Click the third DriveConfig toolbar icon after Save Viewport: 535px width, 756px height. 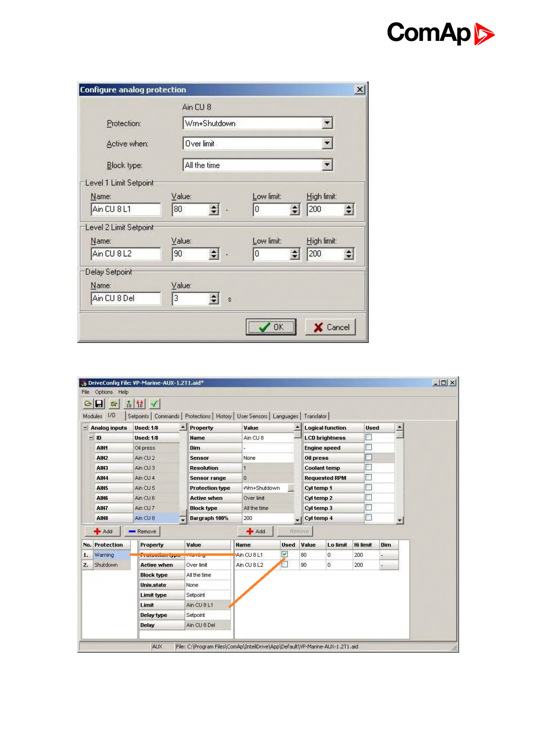coord(114,404)
